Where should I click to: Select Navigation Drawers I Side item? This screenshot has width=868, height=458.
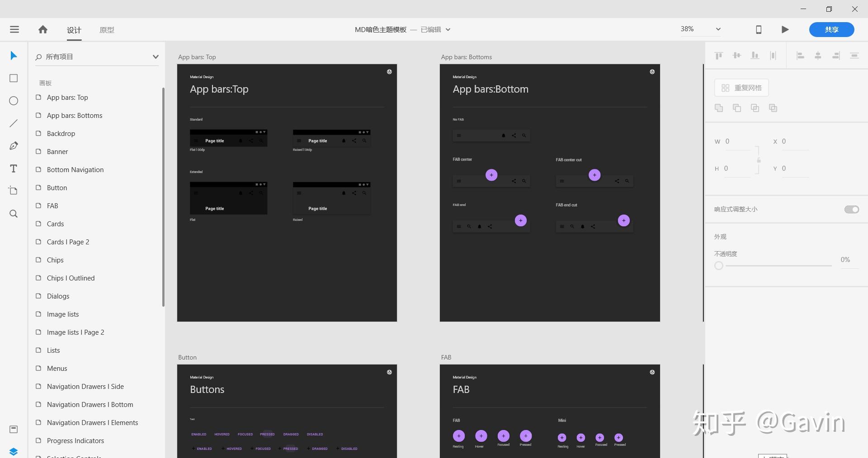[85, 387]
